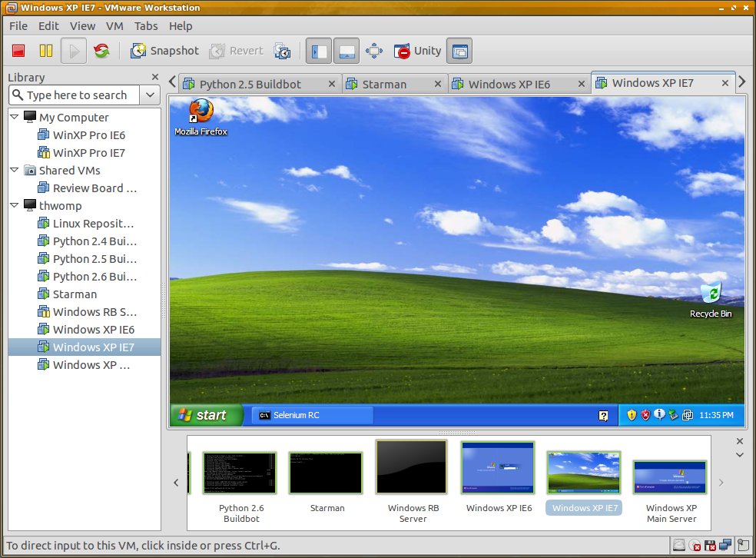This screenshot has height=558, width=756.
Task: Toggle the library sidebar view button
Action: coord(319,51)
